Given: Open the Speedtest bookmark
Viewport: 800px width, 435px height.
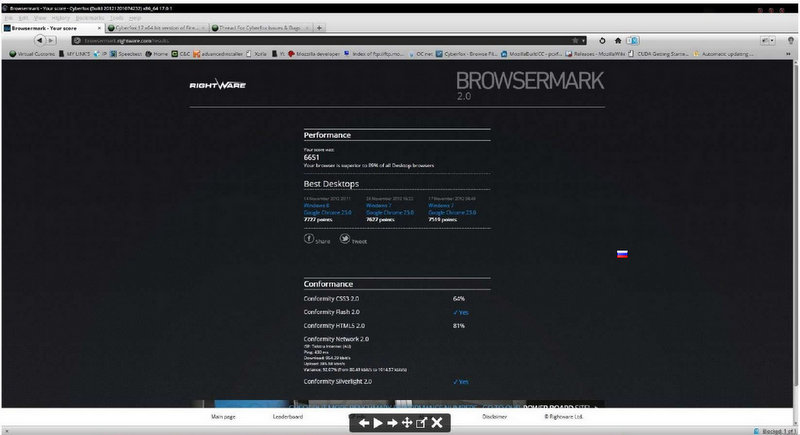Looking at the screenshot, I should click(x=126, y=54).
